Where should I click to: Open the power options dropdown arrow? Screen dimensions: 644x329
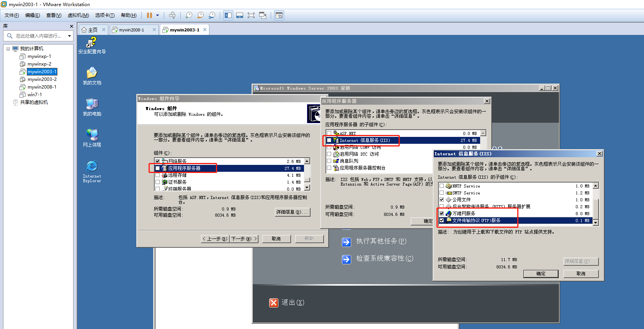pyautogui.click(x=157, y=15)
